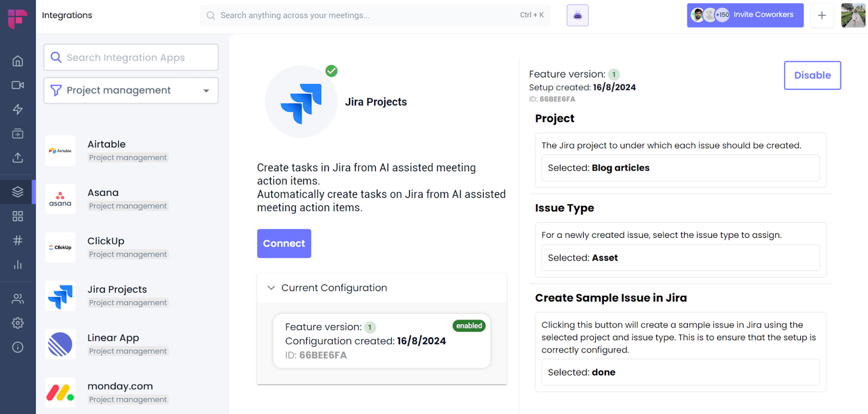The image size is (868, 414).
Task: Click the Integrations page title
Action: pos(67,15)
